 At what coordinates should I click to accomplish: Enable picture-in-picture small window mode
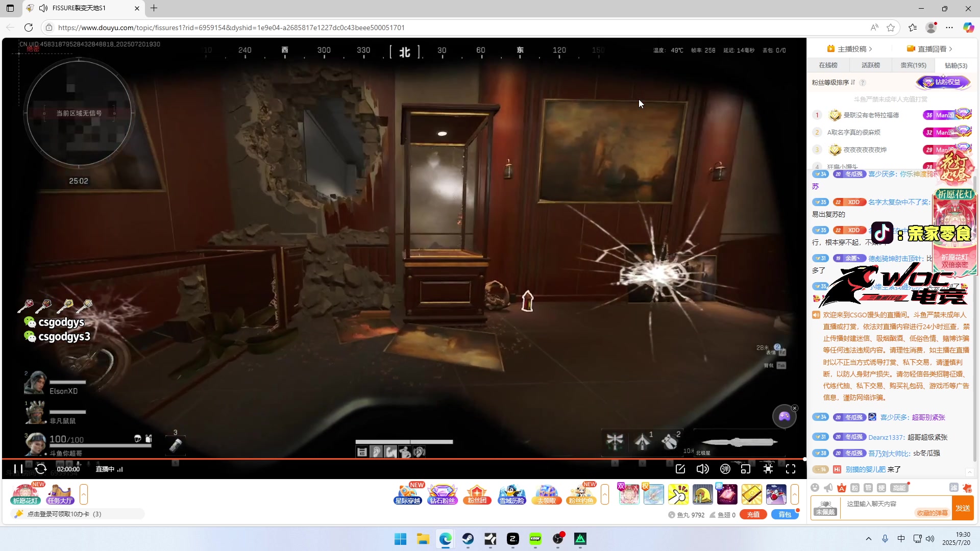[746, 469]
